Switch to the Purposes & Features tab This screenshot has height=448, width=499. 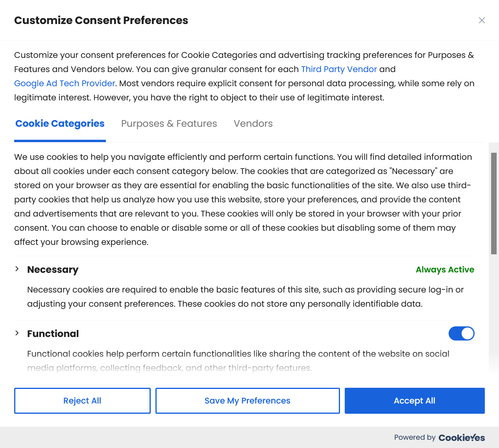(x=169, y=124)
